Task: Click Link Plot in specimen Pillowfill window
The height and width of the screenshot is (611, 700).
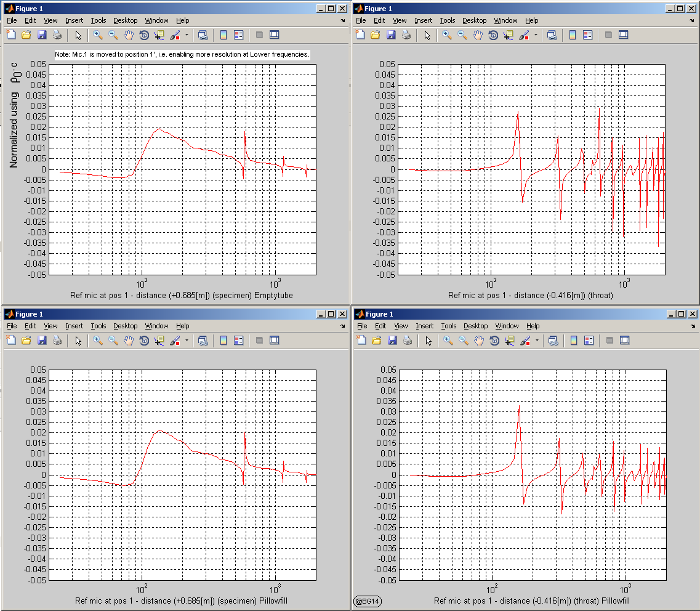Action: (203, 341)
